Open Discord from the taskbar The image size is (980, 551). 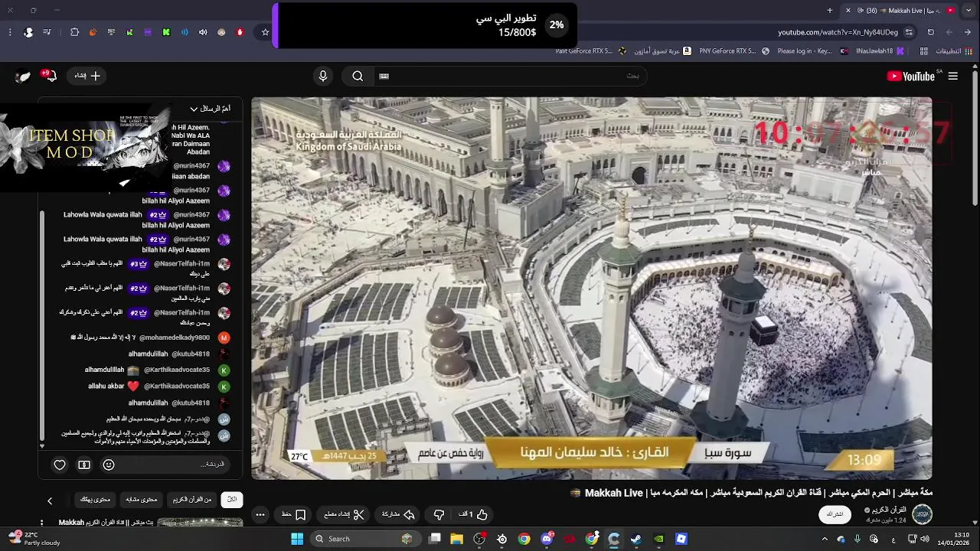(x=547, y=539)
